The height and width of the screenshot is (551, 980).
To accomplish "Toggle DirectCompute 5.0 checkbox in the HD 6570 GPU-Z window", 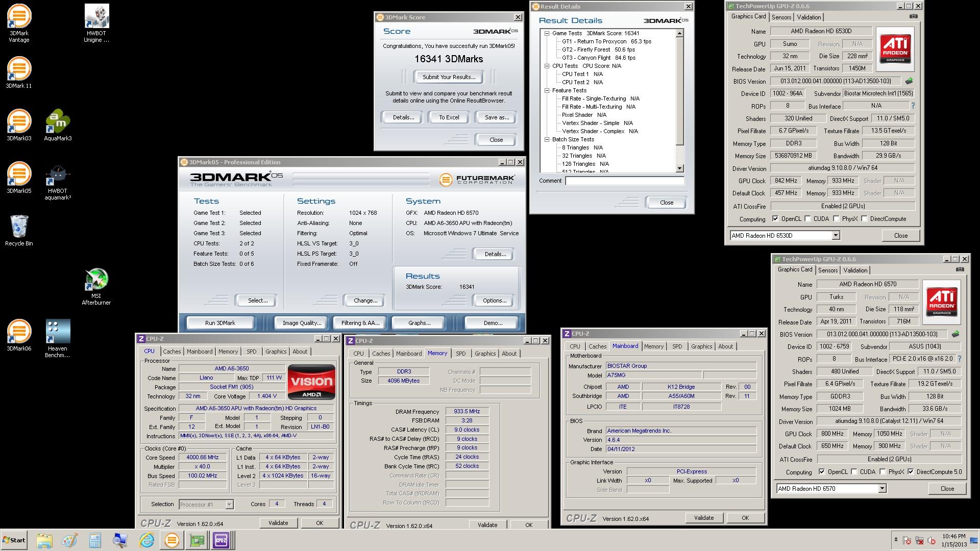I will (x=911, y=472).
